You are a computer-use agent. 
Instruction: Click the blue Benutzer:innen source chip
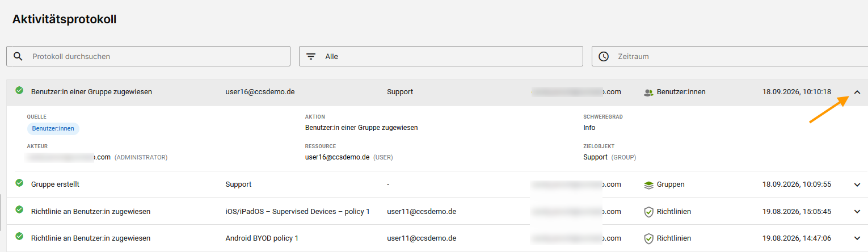(x=53, y=128)
